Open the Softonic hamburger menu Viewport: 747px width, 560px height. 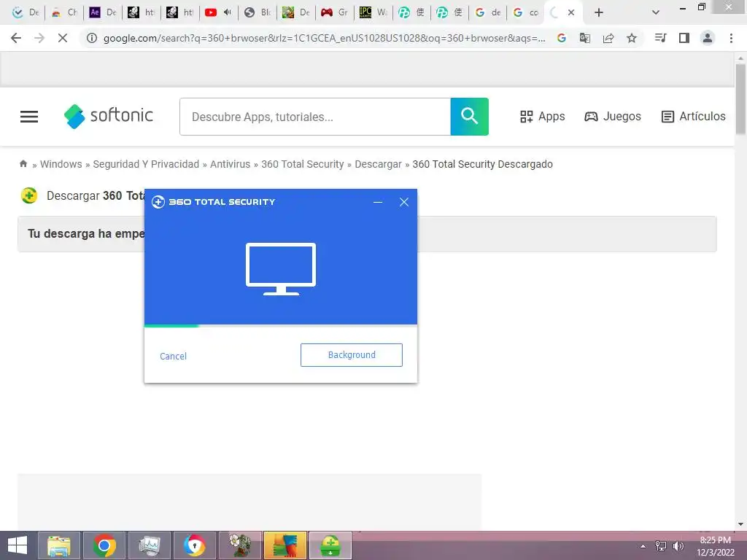[x=29, y=117]
